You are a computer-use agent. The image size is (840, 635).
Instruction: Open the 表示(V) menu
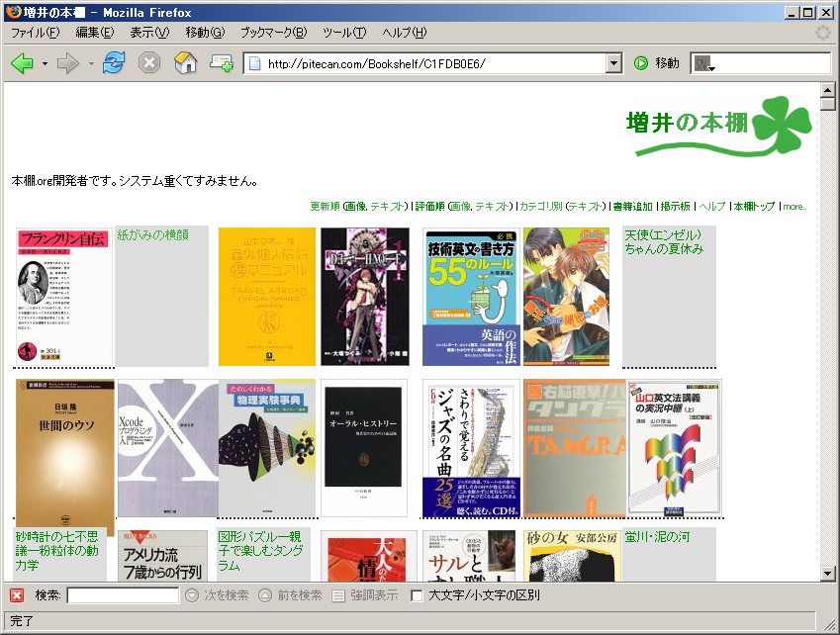(x=149, y=33)
